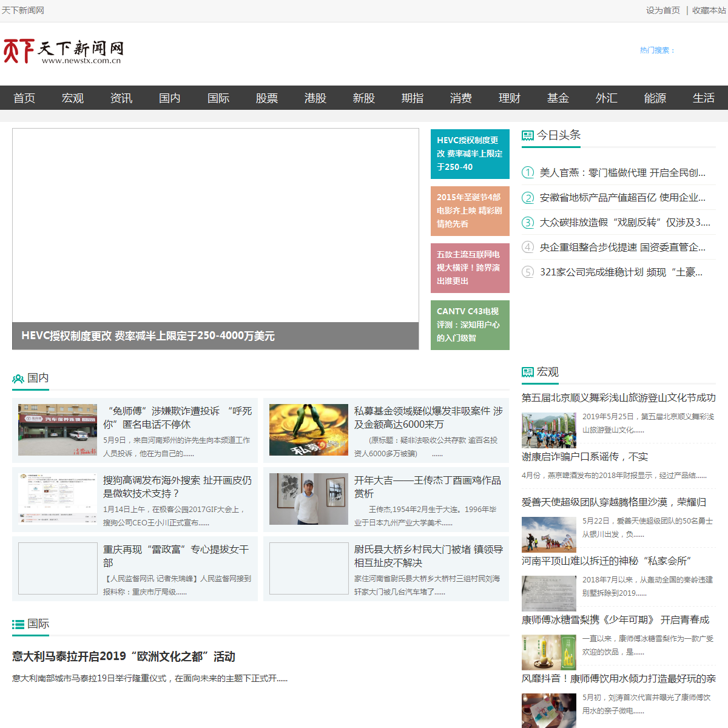The height and width of the screenshot is (728, 728).
Task: Click the 国内 section people icon
Action: tap(18, 379)
